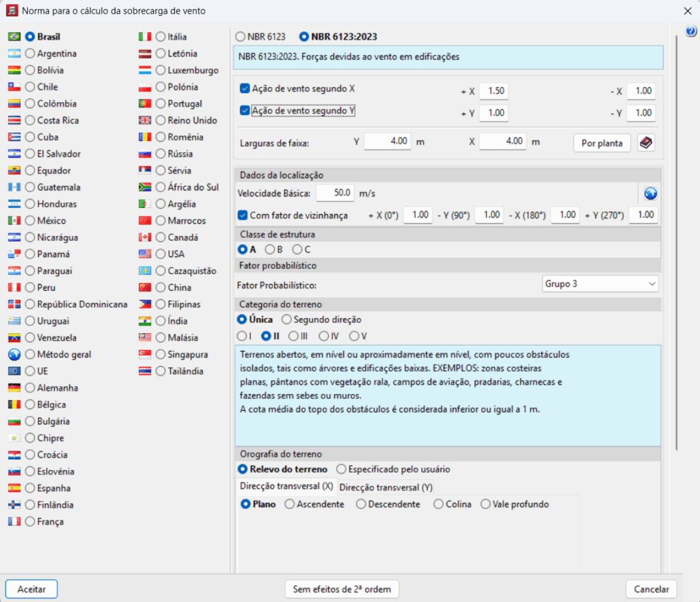Click the Índia flag icon
Screen dimensions: 700x602
[x=145, y=321]
